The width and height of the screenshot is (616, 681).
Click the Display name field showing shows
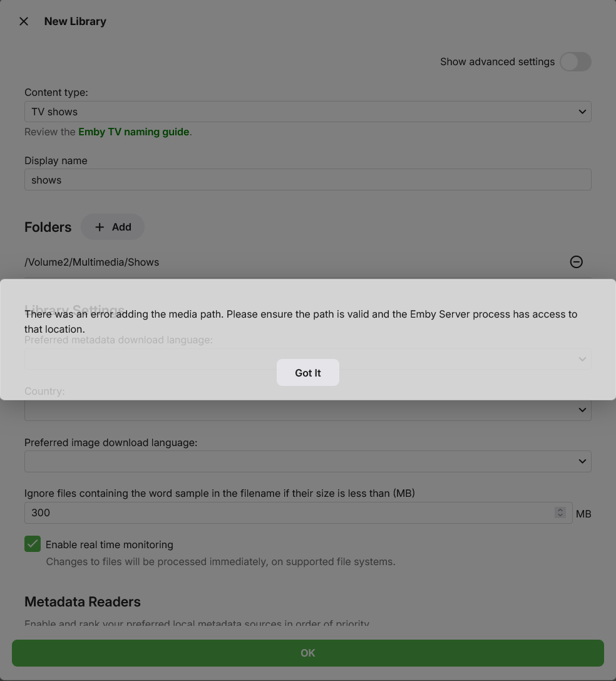(x=308, y=179)
